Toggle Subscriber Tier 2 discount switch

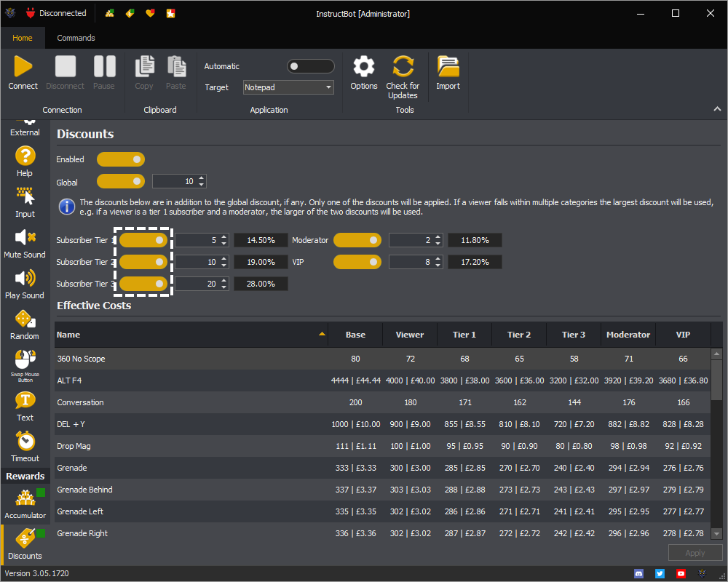[x=143, y=262]
